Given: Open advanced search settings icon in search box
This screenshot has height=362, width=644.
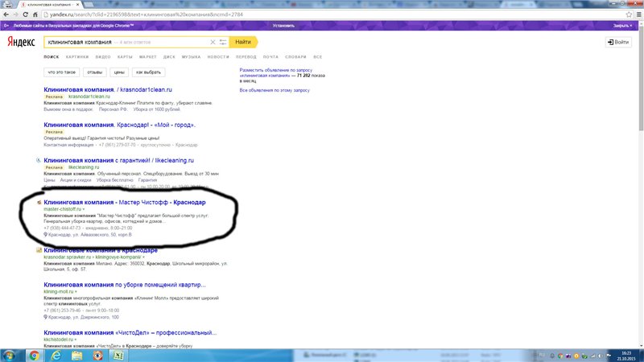Looking at the screenshot, I should coord(222,41).
